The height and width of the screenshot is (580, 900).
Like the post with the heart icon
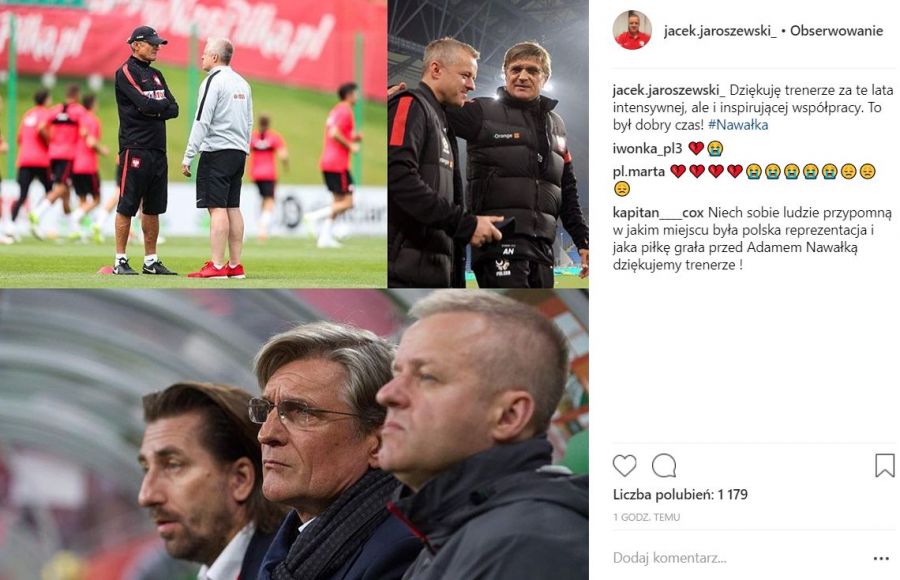tap(624, 466)
